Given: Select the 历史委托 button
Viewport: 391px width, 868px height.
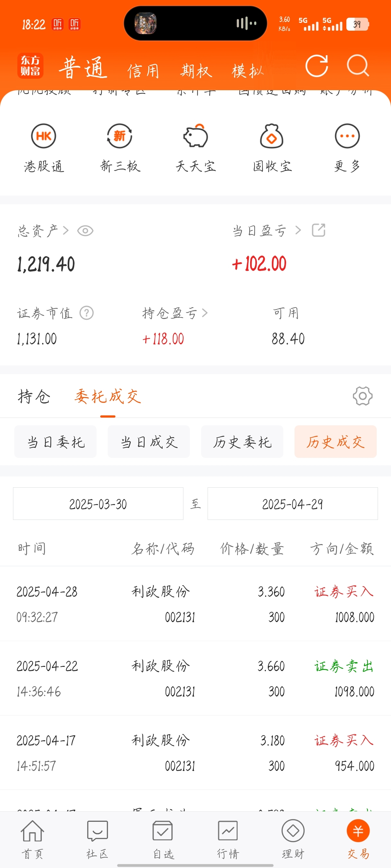Looking at the screenshot, I should coord(242,441).
